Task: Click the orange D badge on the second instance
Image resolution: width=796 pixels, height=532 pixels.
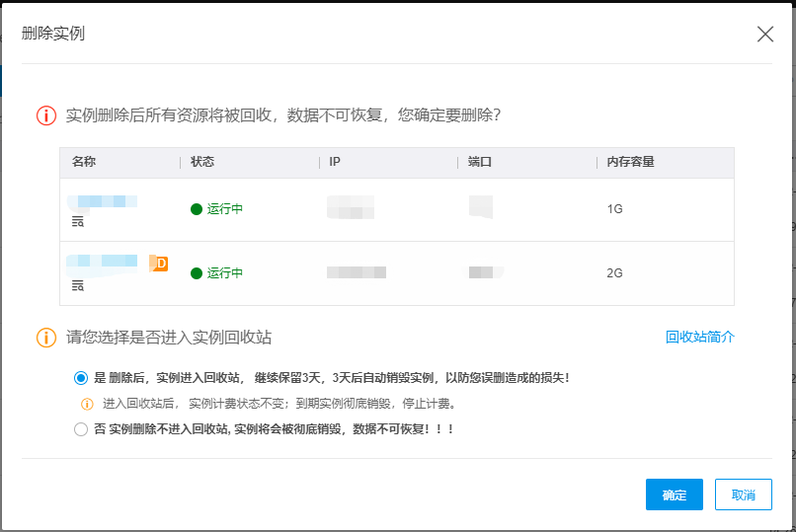Action: 160,263
